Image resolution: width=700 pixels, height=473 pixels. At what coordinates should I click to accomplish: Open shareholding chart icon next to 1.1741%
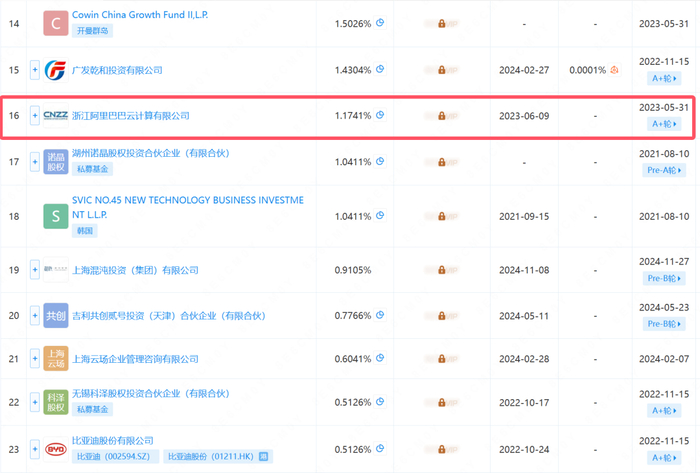point(380,115)
